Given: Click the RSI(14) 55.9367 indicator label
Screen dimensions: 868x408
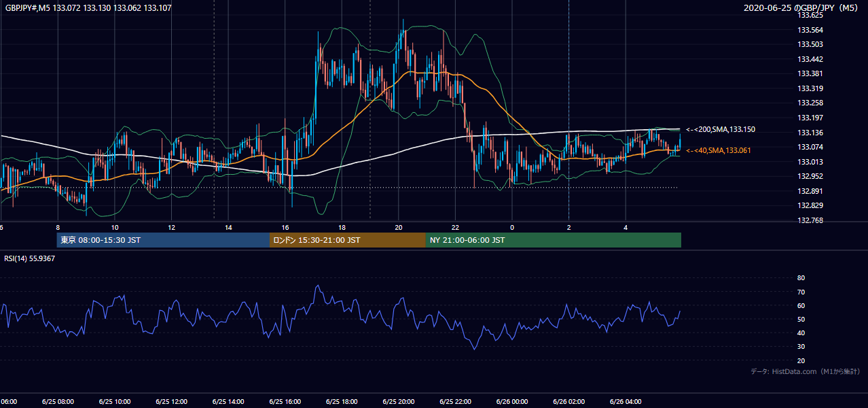Looking at the screenshot, I should pos(30,258).
